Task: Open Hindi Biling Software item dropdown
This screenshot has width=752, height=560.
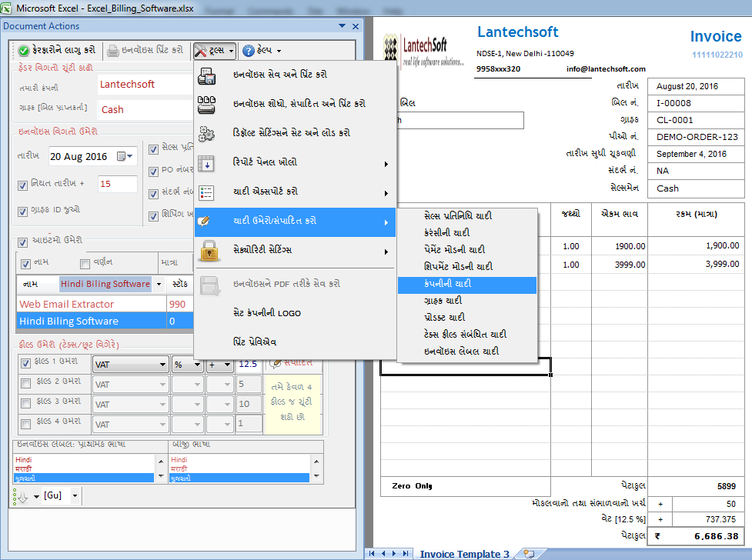Action: (x=159, y=285)
